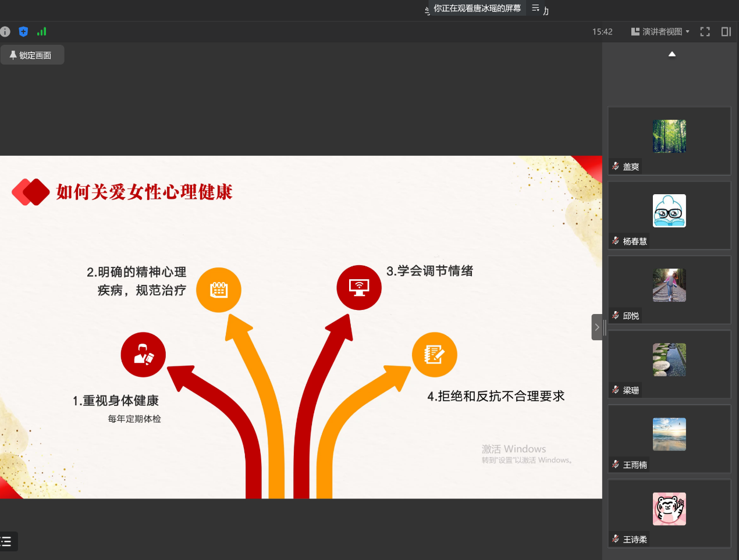Check the green network signal bars
The height and width of the screenshot is (560, 739).
tap(41, 32)
